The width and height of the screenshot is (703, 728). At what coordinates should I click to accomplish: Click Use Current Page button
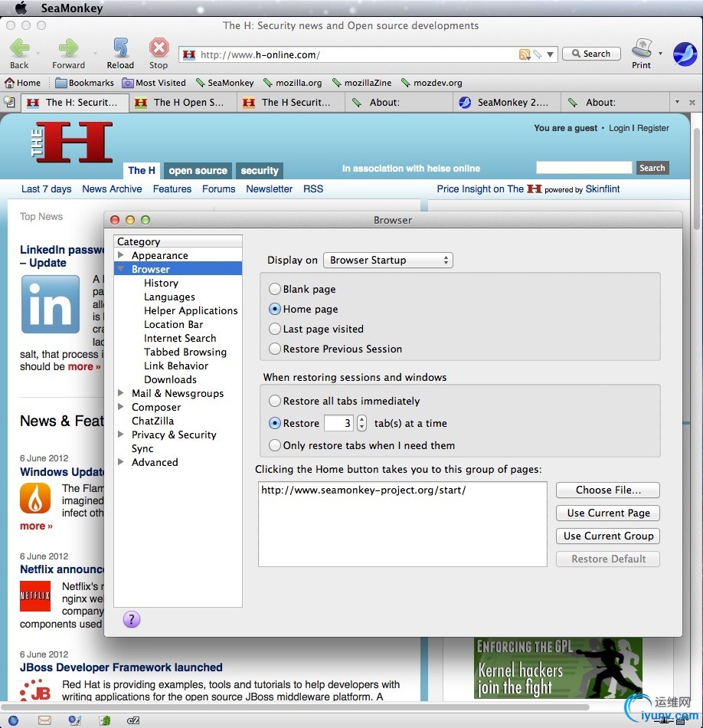point(608,513)
